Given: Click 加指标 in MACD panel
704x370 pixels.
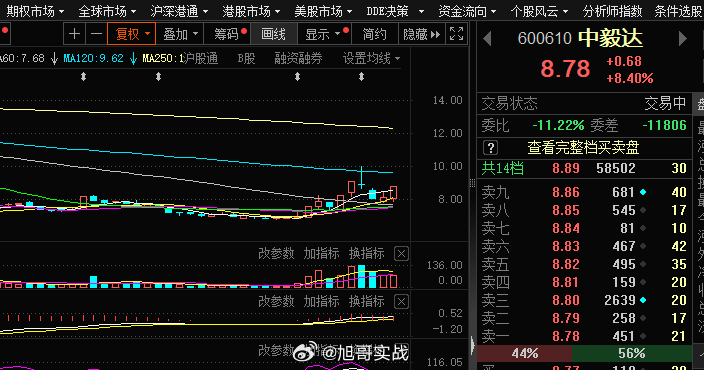Looking at the screenshot, I should point(321,301).
